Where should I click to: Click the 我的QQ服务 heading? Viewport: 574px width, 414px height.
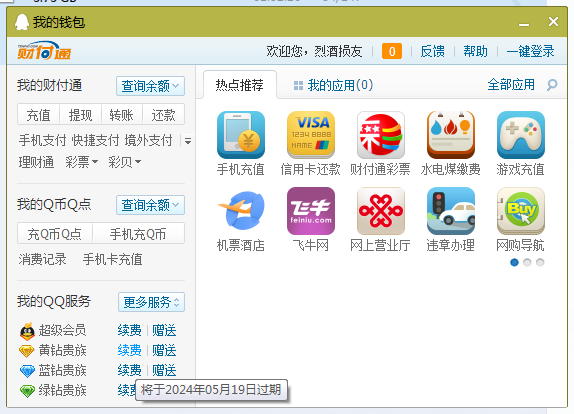click(54, 301)
